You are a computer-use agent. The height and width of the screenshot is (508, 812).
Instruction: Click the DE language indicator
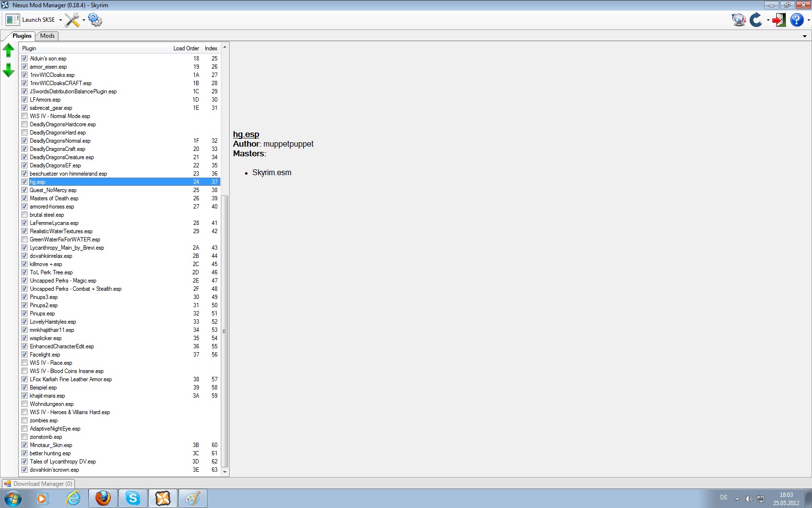724,497
